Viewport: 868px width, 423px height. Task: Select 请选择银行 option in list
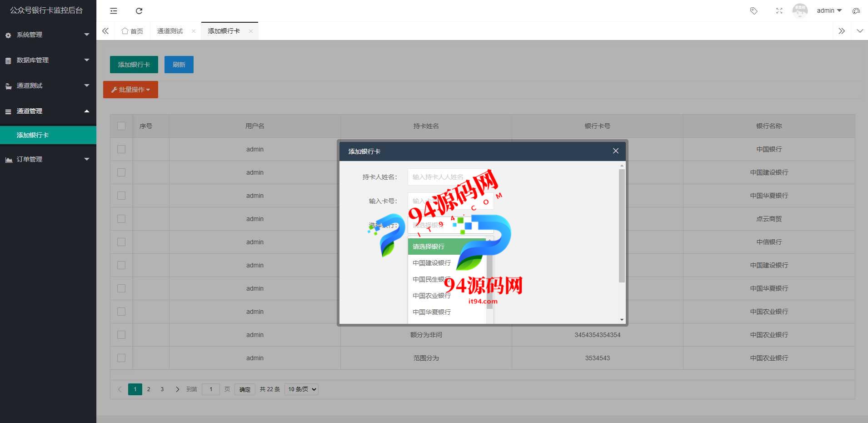point(447,247)
